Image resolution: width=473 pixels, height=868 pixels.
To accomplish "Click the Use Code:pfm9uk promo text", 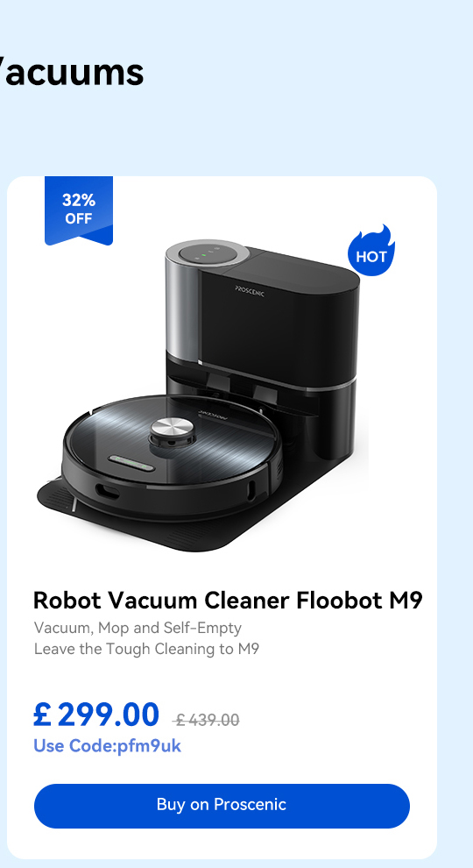I will tap(108, 745).
